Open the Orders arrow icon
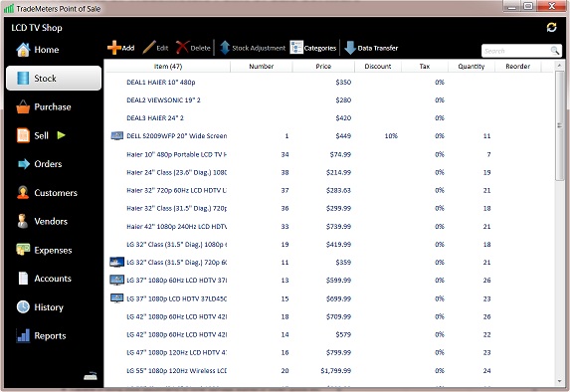This screenshot has width=570, height=392. point(24,164)
